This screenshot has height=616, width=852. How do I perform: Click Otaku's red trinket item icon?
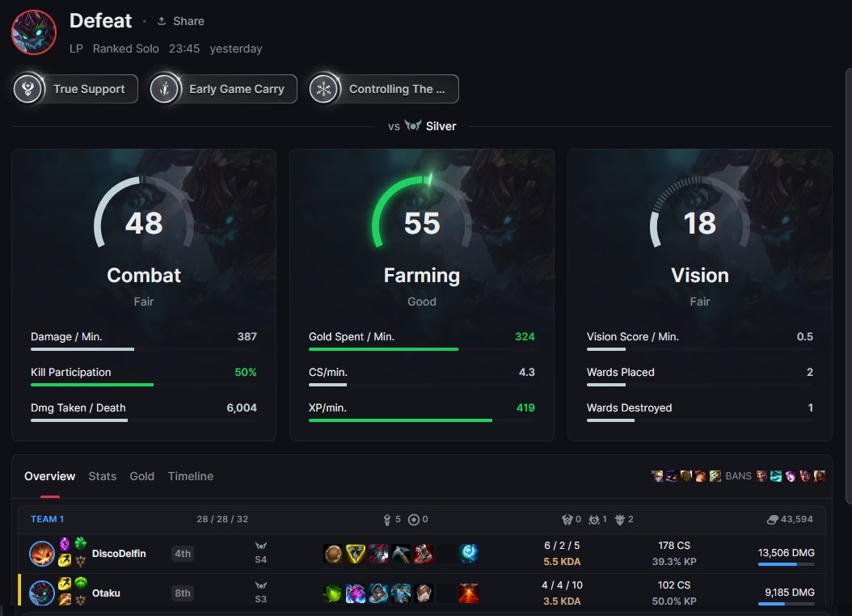pyautogui.click(x=468, y=593)
